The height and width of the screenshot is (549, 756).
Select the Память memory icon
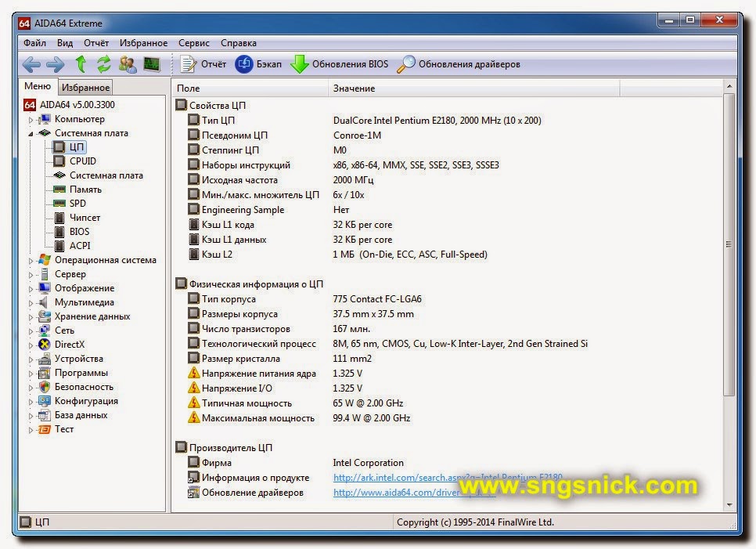point(59,190)
